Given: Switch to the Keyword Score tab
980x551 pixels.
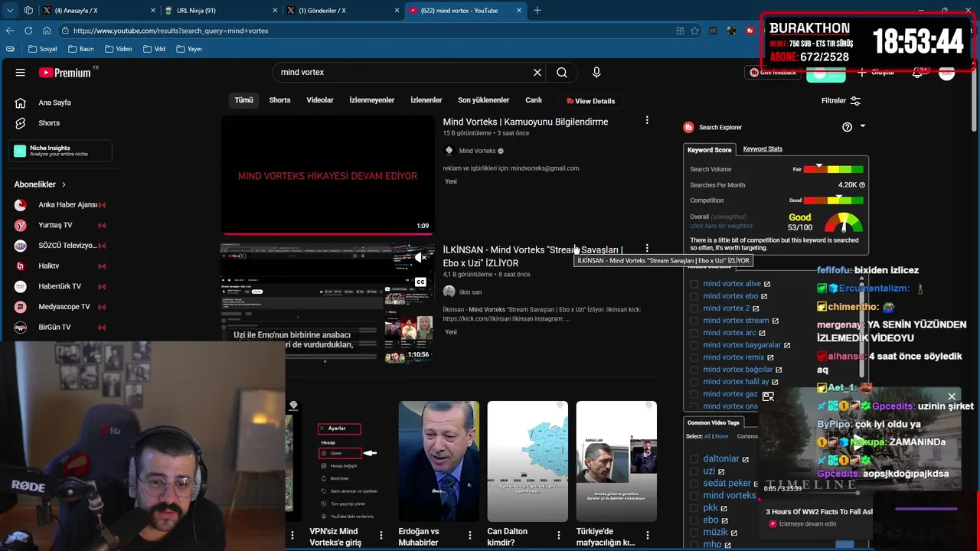Looking at the screenshot, I should (709, 150).
